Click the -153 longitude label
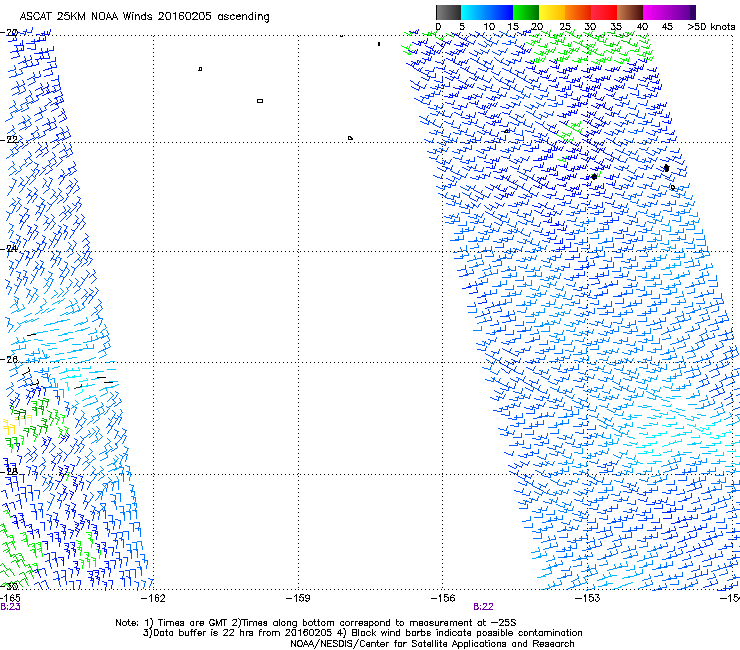 tap(588, 598)
